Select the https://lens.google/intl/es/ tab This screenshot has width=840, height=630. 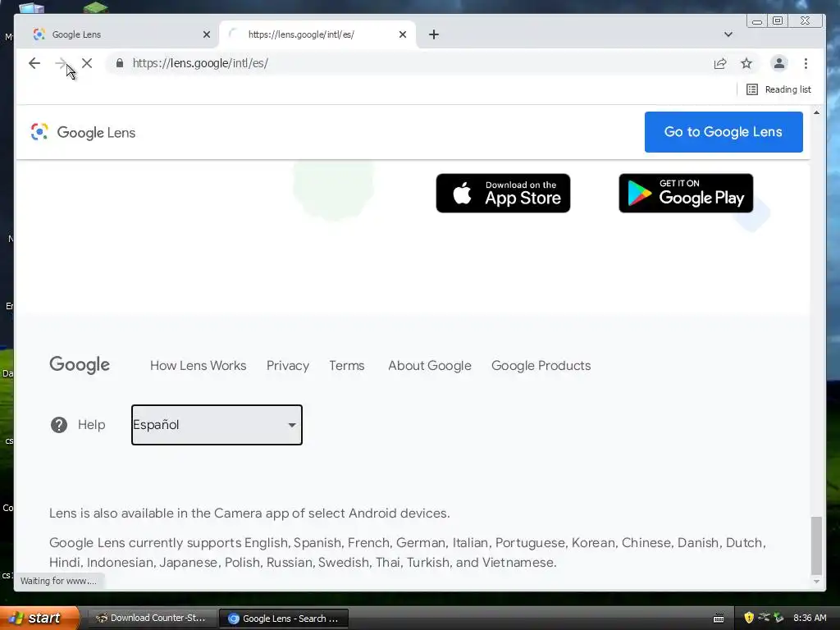317,34
